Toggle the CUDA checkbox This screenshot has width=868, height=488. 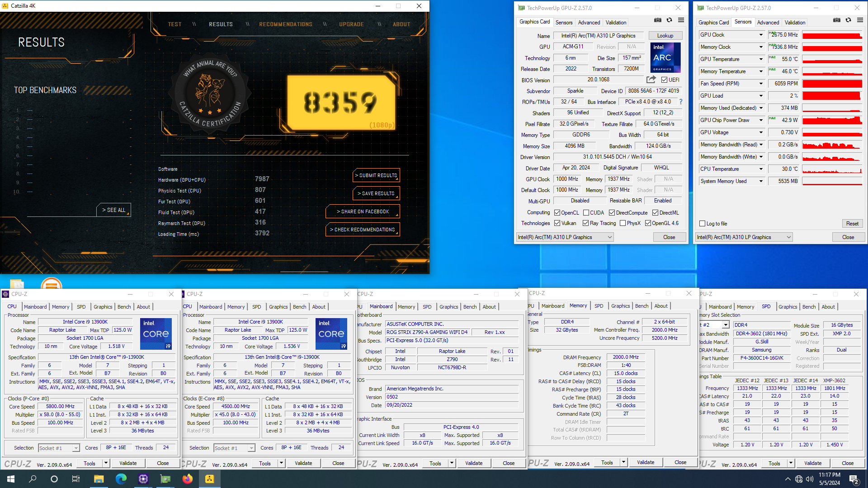586,213
